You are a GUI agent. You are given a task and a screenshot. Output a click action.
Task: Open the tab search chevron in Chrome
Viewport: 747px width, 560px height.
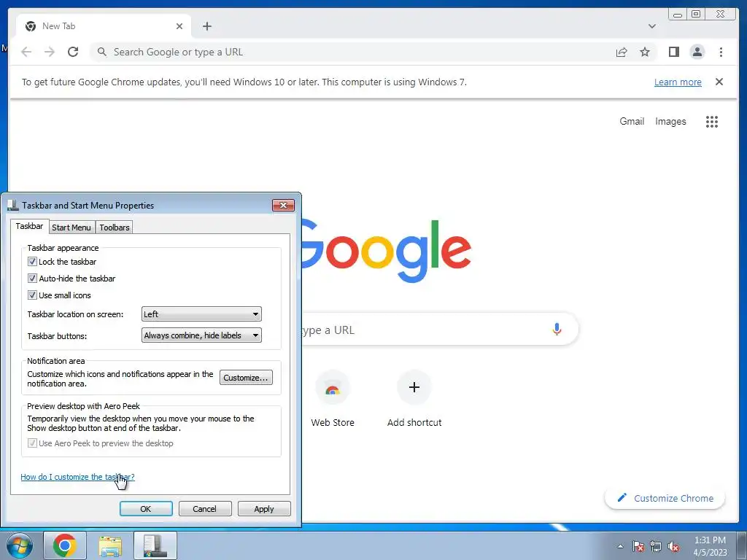[x=651, y=26]
